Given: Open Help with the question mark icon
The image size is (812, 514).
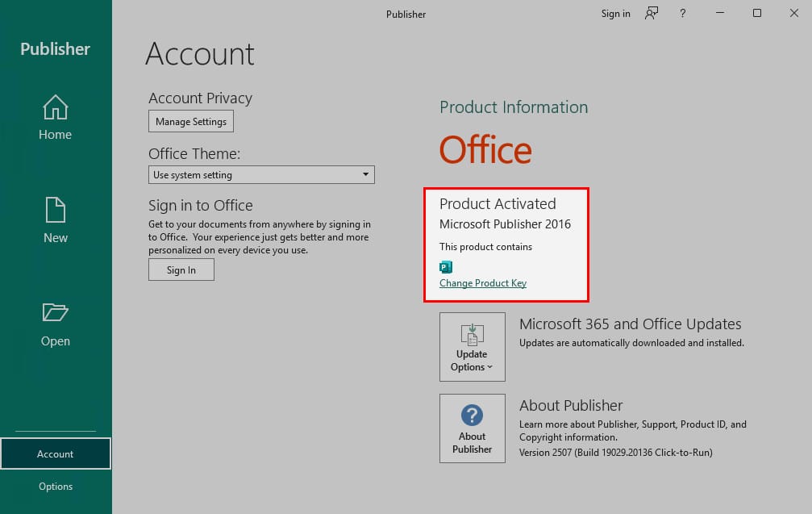Looking at the screenshot, I should [x=682, y=14].
